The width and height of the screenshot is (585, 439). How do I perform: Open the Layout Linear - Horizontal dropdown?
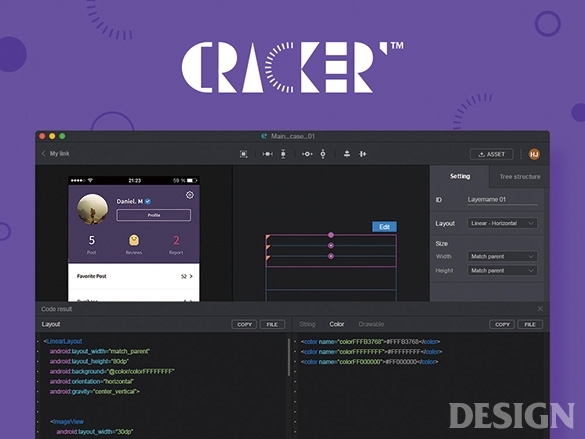(x=502, y=223)
